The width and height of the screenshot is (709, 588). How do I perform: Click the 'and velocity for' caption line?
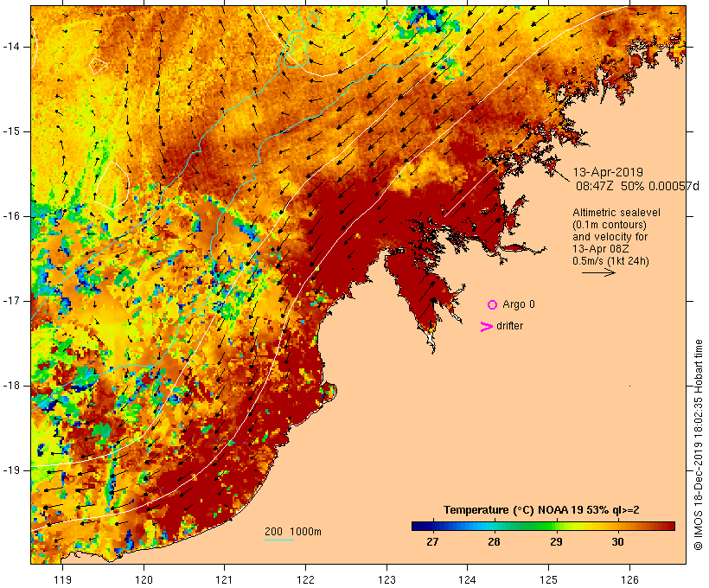[x=610, y=237]
